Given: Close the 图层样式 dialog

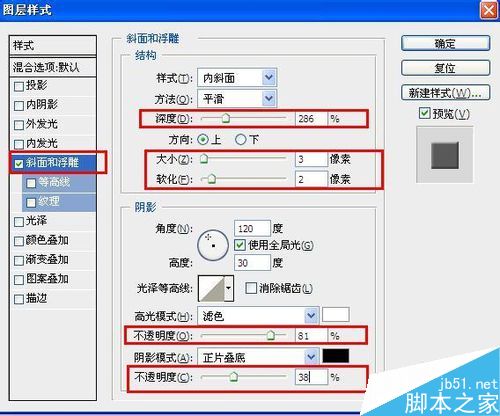Looking at the screenshot, I should coord(488,10).
